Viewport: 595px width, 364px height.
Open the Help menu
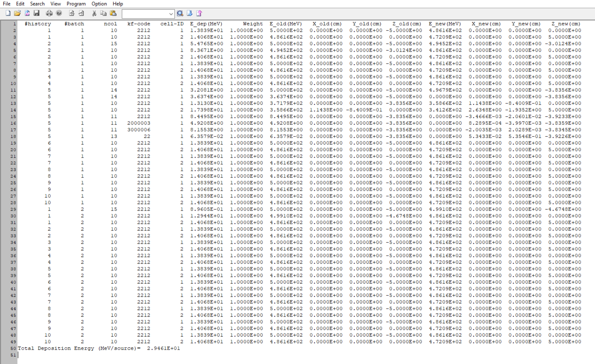click(x=118, y=4)
